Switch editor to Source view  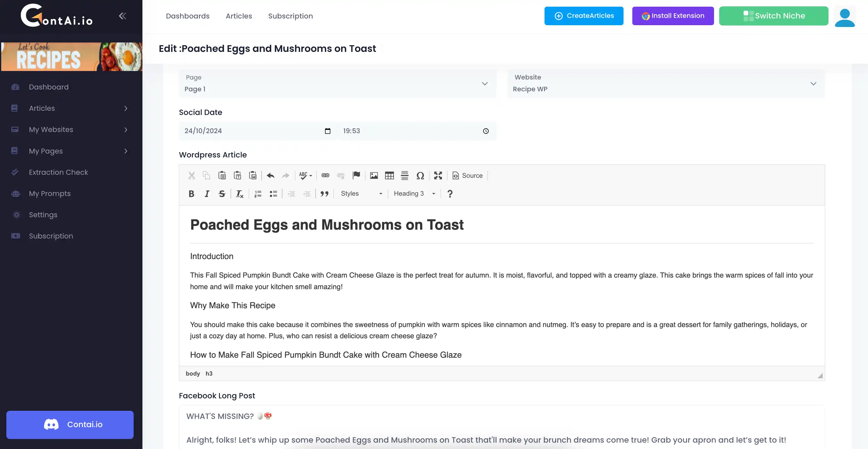[467, 175]
